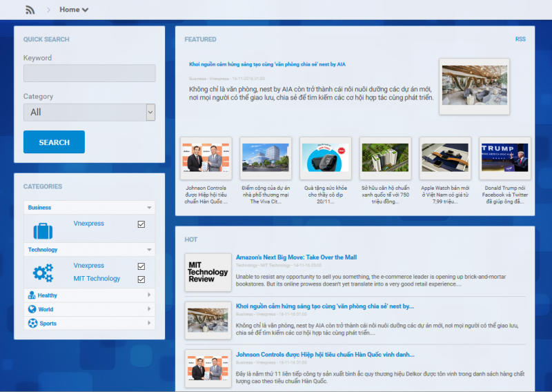Select the Donald Trump featured thumbnail
552x392 pixels.
[505, 158]
